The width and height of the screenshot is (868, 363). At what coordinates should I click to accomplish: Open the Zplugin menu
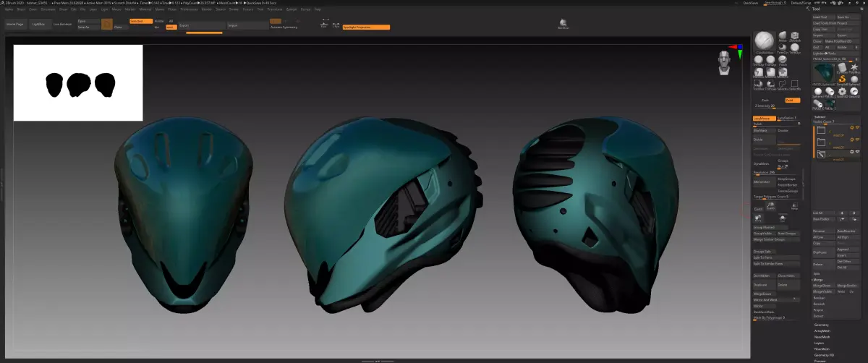click(292, 9)
